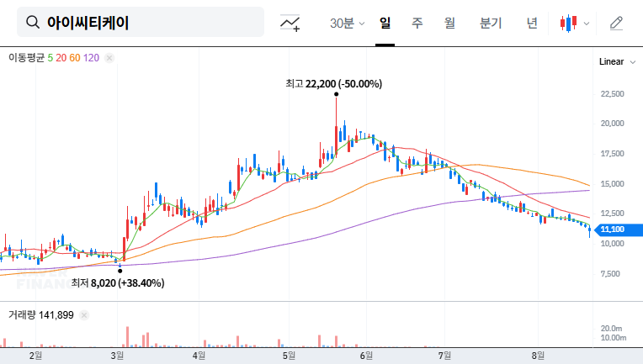Viewport: 643px width, 364px height.
Task: Switch to the 년 yearly tab
Action: 532,23
